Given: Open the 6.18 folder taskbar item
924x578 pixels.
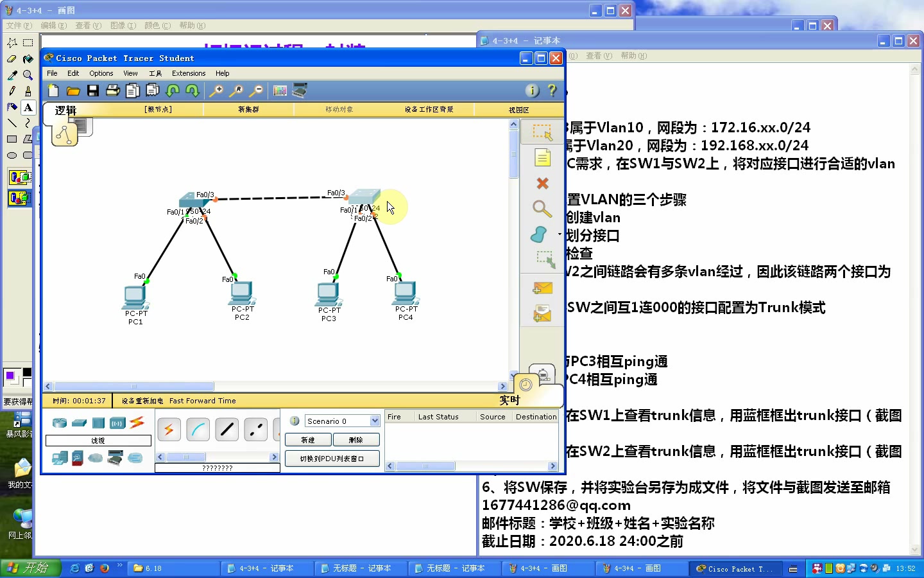Looking at the screenshot, I should point(173,568).
